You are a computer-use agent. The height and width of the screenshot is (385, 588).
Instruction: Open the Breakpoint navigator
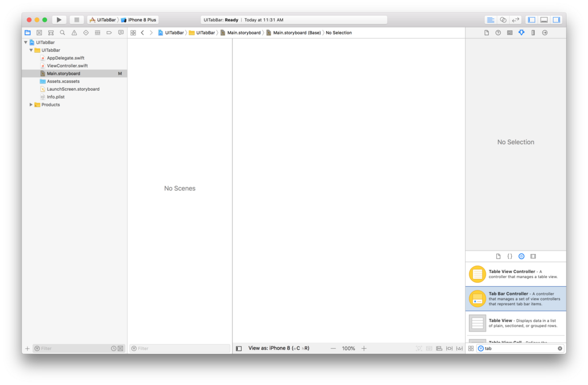coord(109,33)
